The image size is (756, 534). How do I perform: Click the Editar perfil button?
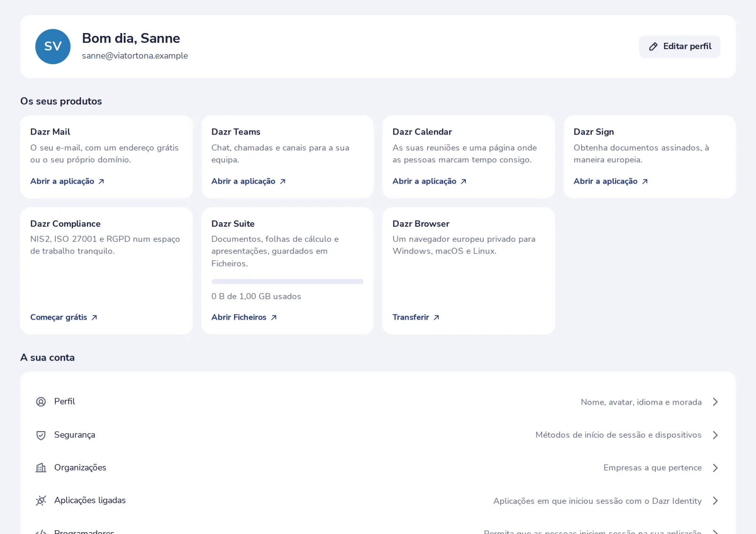click(679, 46)
